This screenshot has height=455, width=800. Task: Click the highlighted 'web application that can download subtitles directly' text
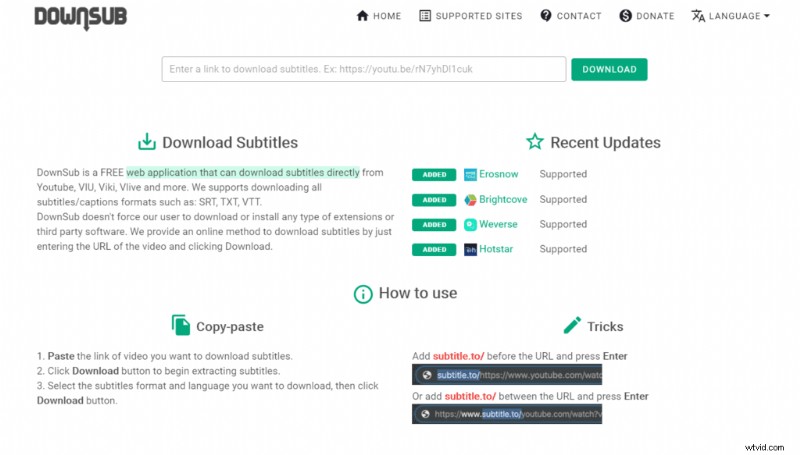coord(243,172)
